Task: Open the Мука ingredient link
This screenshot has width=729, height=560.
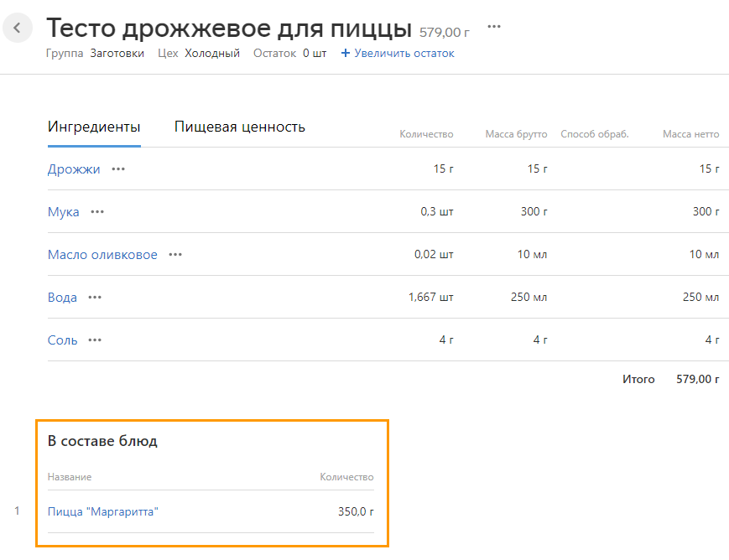Action: click(x=63, y=212)
